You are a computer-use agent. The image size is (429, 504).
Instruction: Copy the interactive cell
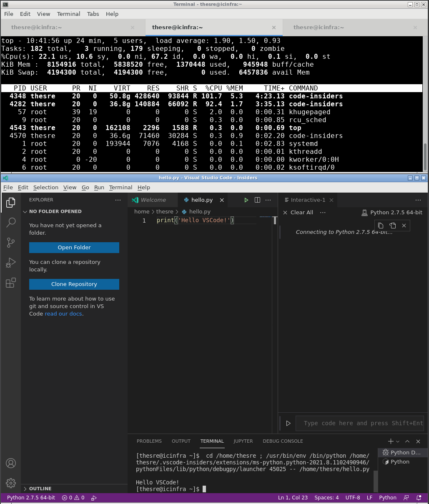coord(381,226)
